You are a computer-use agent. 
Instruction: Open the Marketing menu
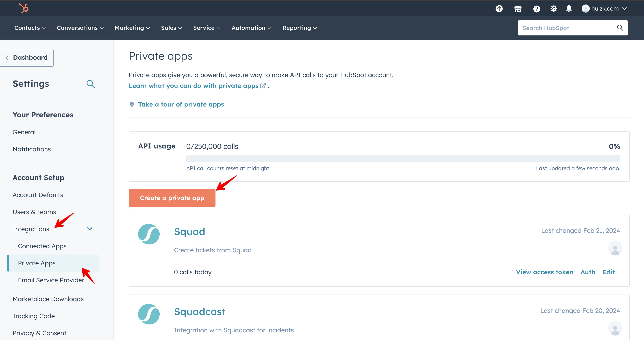click(132, 28)
